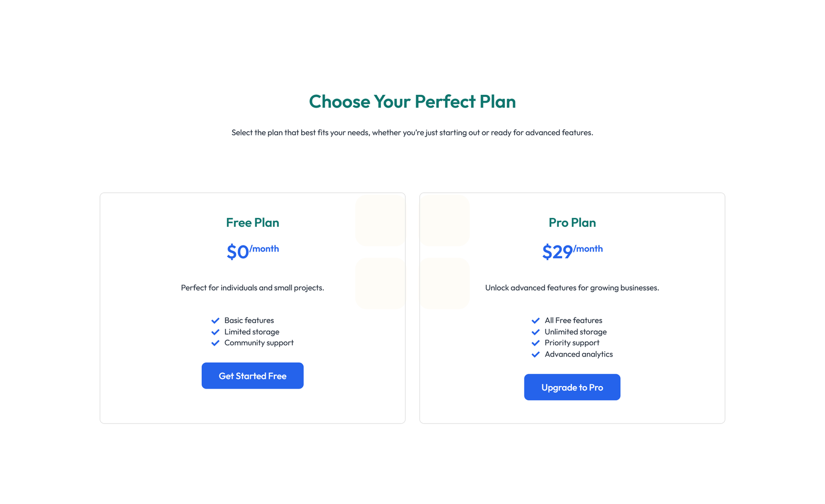Click the checkmark beside Basic features
This screenshot has width=825, height=504.
[x=216, y=320]
